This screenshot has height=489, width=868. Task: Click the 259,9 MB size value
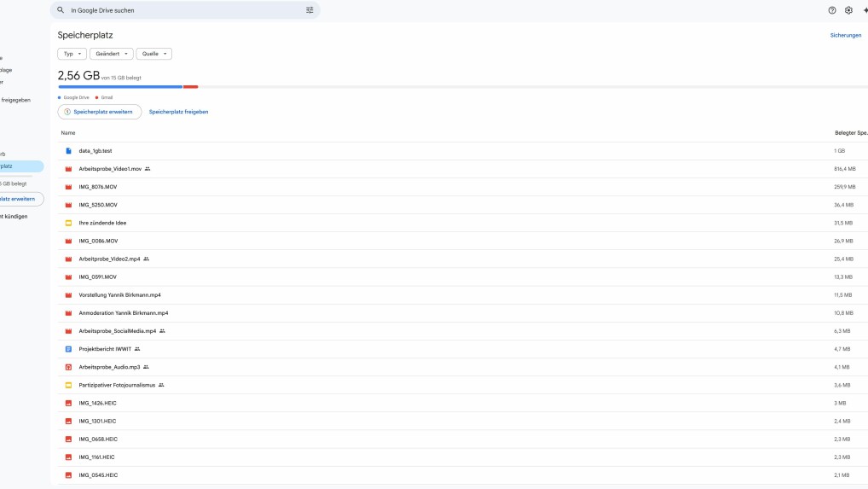845,187
